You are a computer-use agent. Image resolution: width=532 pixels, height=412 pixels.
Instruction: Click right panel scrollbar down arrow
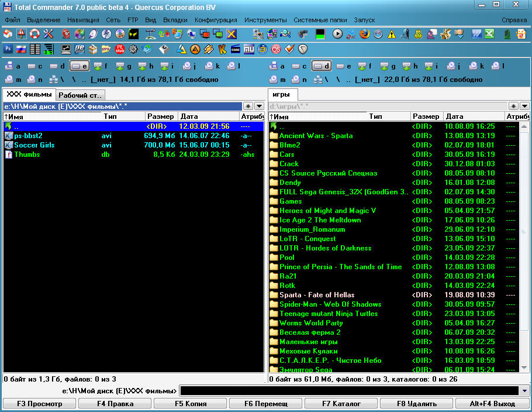tap(524, 368)
